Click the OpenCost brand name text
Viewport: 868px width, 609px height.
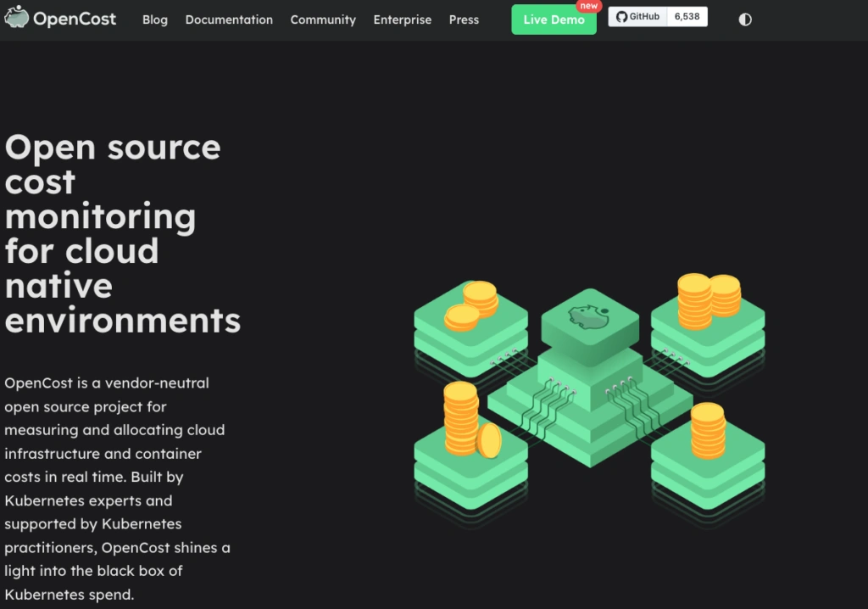pos(75,19)
